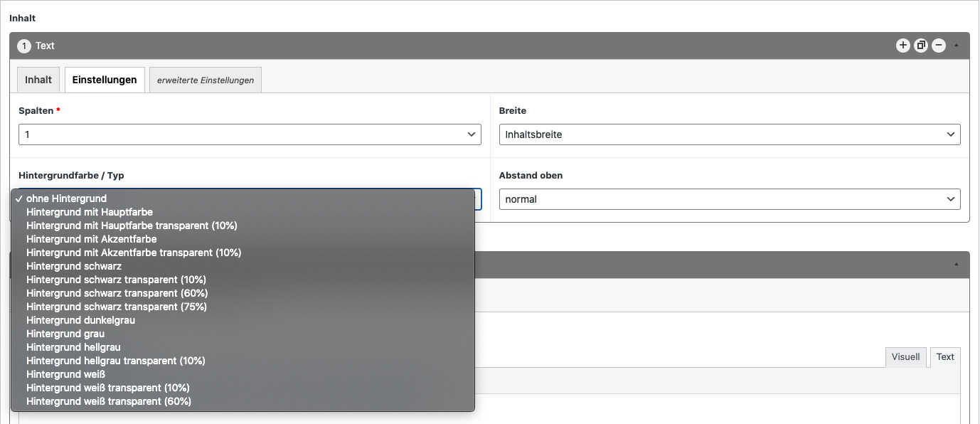Click the row number 1 badge
Screen dimensions: 980x424
pos(24,46)
